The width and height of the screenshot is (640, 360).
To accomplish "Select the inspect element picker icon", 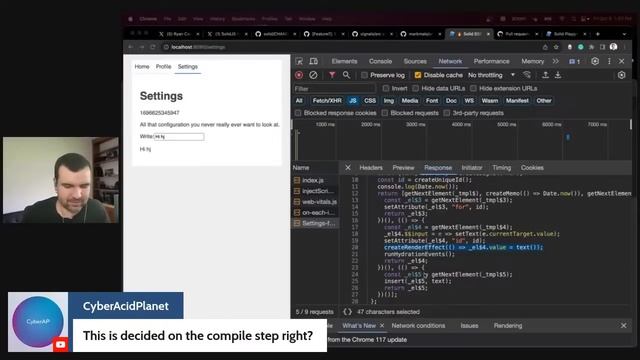I will point(299,61).
